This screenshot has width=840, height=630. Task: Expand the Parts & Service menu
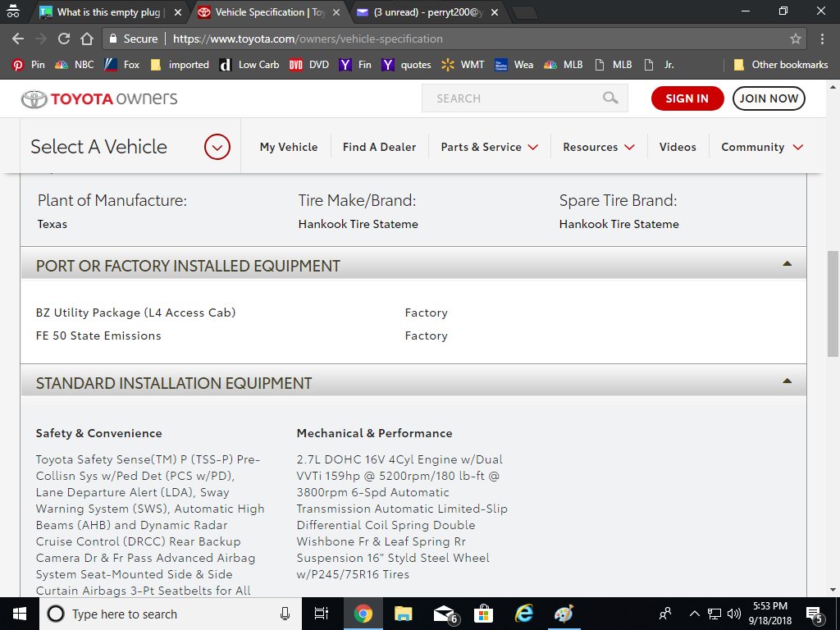coord(489,147)
